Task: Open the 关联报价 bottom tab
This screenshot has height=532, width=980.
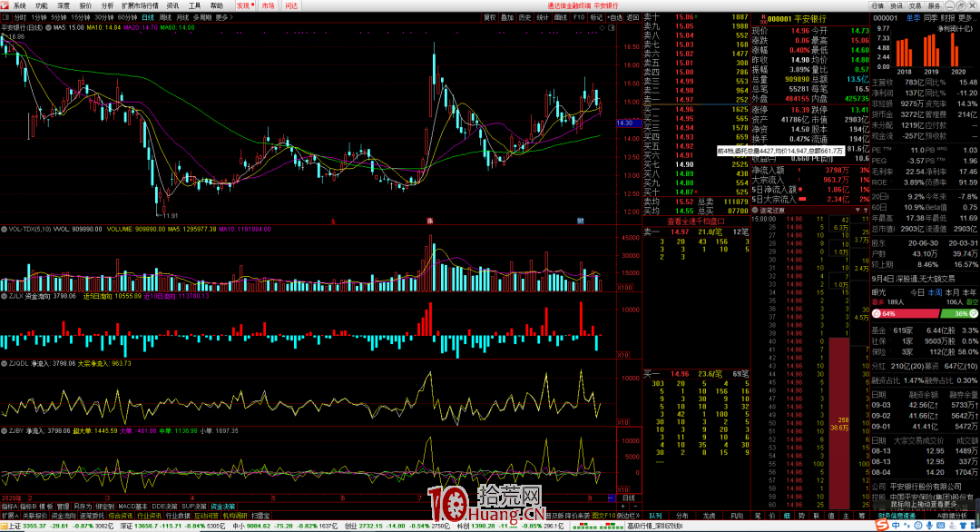Action: pos(35,516)
